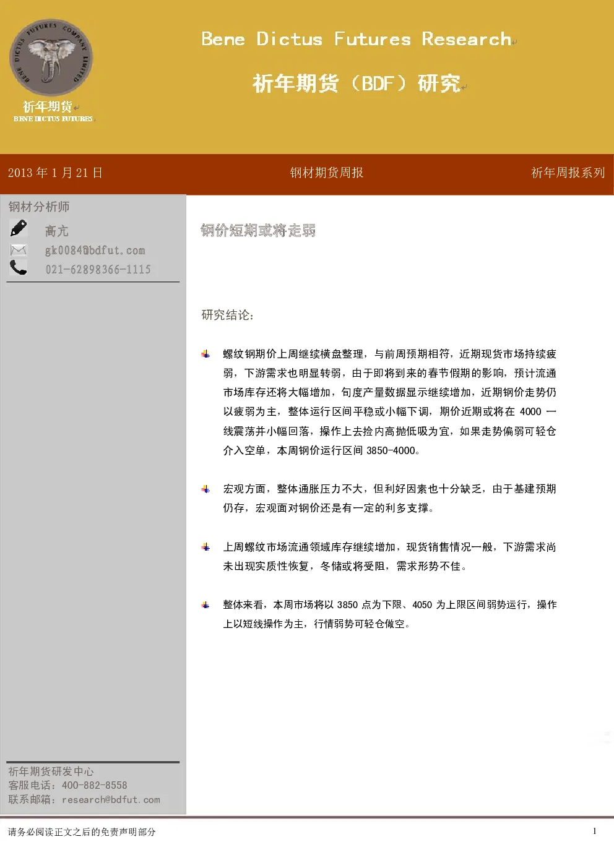The image size is (614, 868).
Task: Click the 祈年期货 text under logo
Action: click(47, 106)
